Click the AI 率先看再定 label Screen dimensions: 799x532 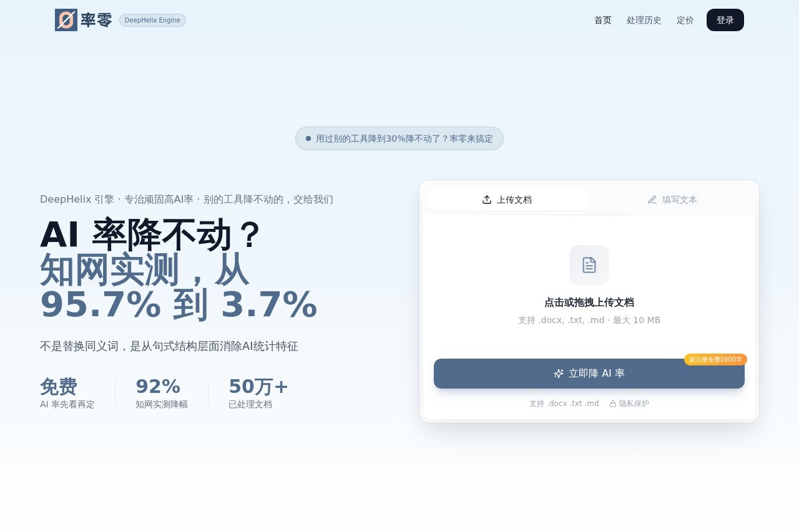coord(67,404)
